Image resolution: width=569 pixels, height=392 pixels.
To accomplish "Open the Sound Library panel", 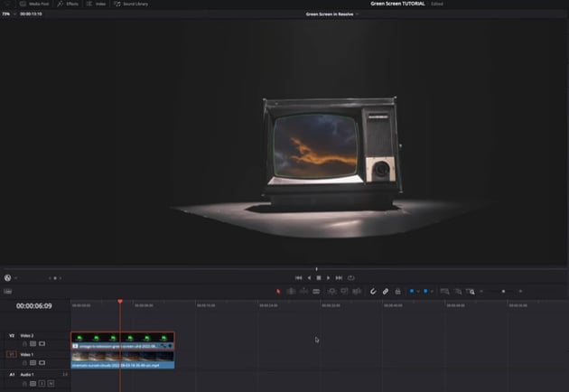I will (x=131, y=4).
